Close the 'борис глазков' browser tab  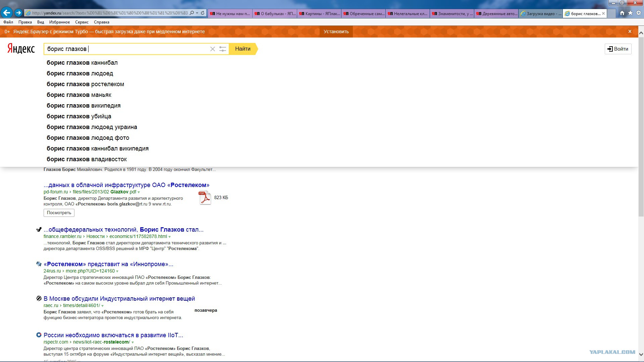pos(603,14)
